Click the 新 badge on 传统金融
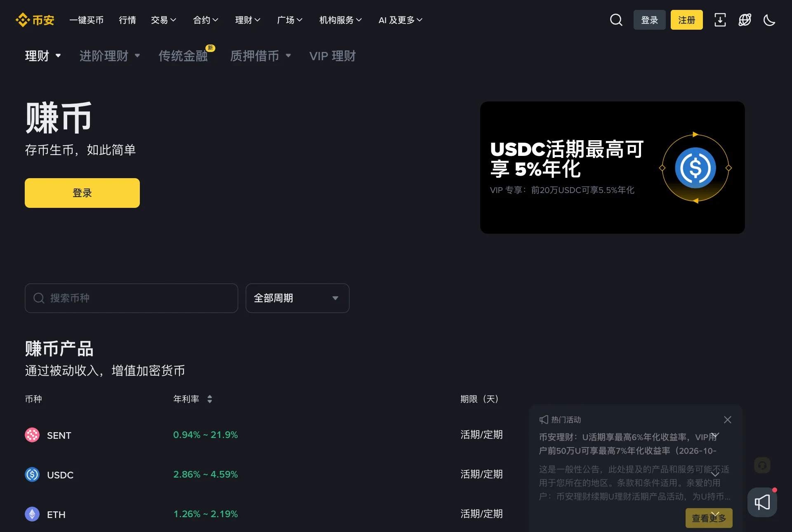The height and width of the screenshot is (532, 792). [210, 48]
